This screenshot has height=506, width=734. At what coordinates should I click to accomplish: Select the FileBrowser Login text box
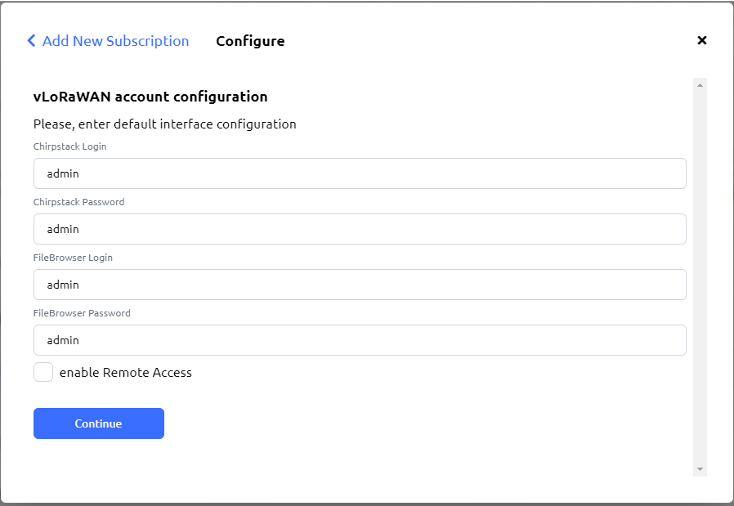tap(360, 285)
